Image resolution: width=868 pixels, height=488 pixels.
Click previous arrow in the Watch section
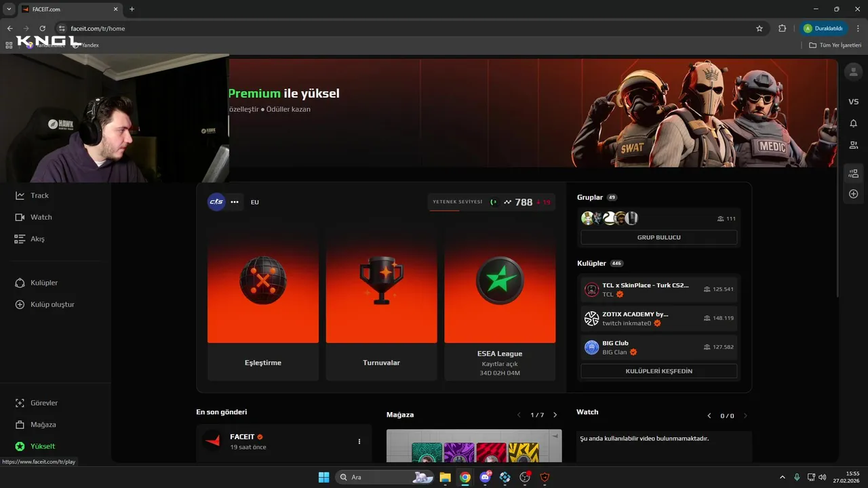(709, 415)
